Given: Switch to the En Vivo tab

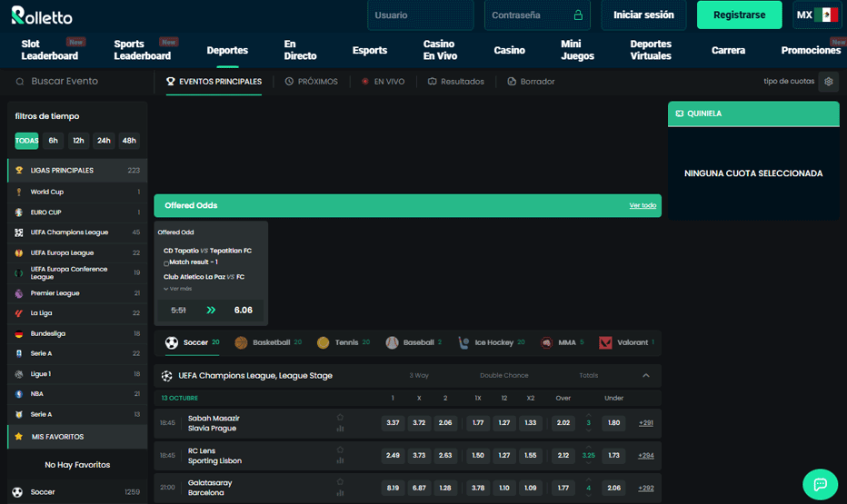Looking at the screenshot, I should click(383, 82).
